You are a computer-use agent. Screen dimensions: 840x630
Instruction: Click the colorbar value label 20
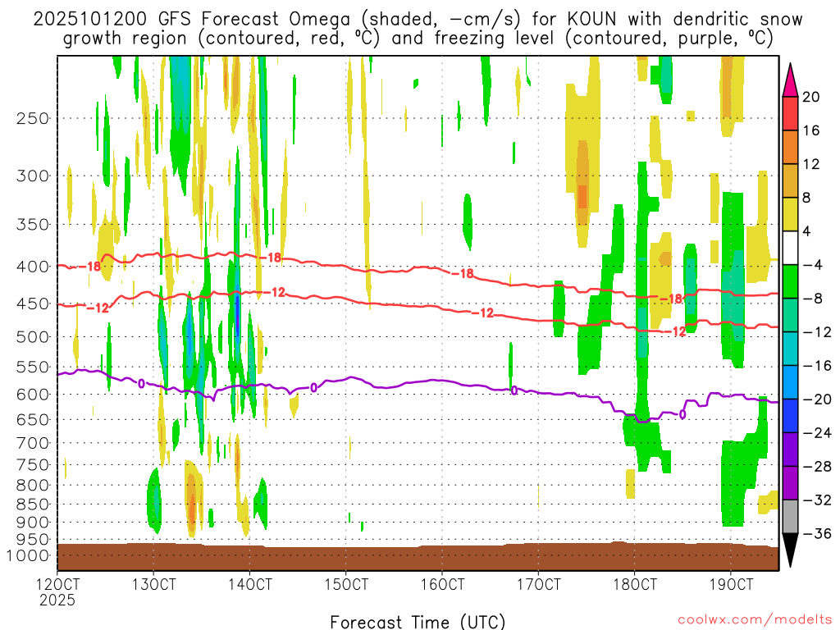pos(811,97)
